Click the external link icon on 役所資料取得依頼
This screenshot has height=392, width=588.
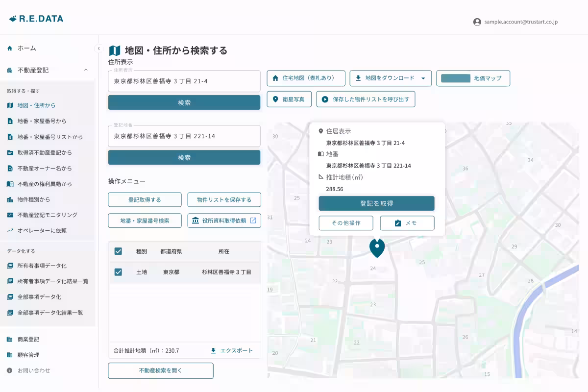point(252,220)
